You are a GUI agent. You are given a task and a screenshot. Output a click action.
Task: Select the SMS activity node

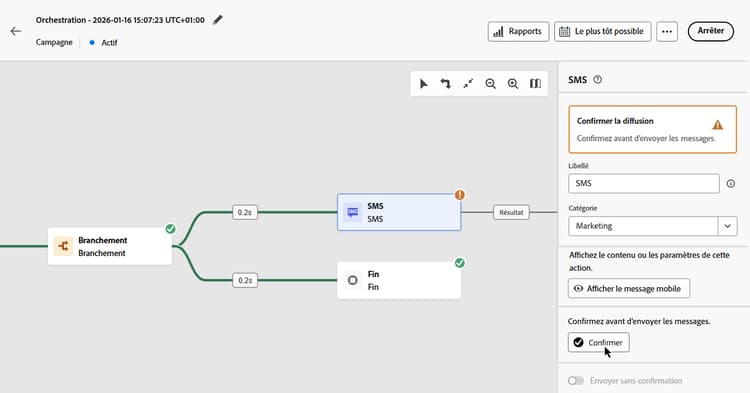pyautogui.click(x=399, y=212)
